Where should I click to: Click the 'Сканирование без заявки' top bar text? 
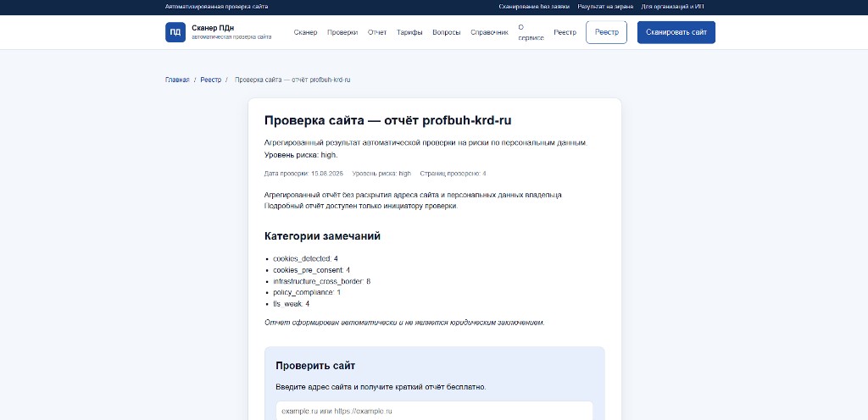[534, 7]
